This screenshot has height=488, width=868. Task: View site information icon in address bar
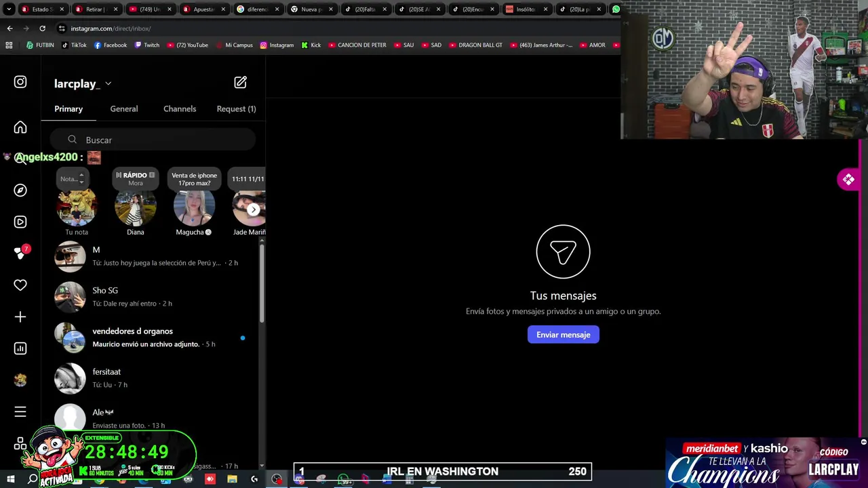pyautogui.click(x=62, y=28)
